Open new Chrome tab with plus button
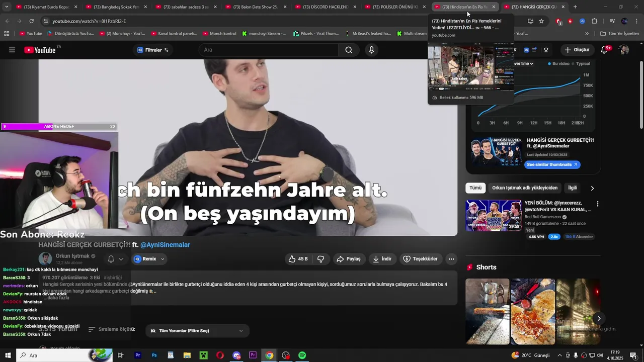Screen dimensions: 644x362 575,7
